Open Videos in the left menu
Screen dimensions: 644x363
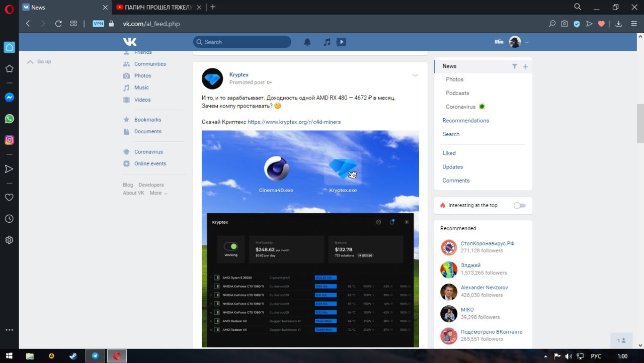[x=142, y=100]
